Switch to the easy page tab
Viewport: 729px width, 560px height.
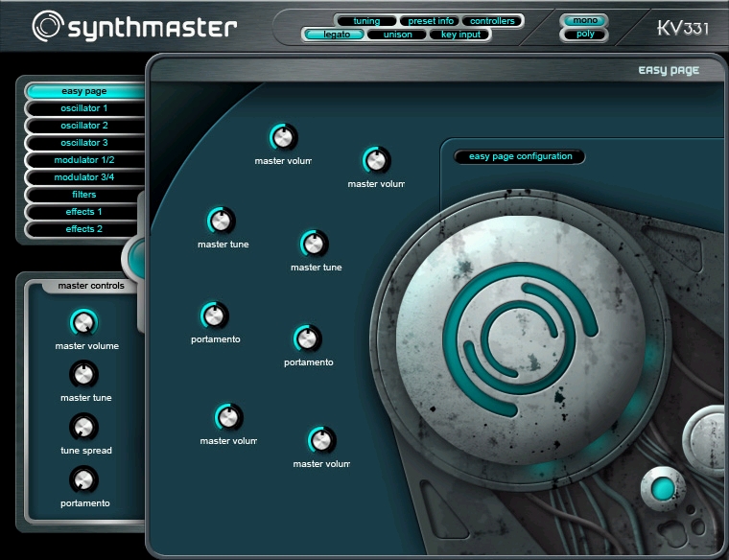click(x=84, y=91)
